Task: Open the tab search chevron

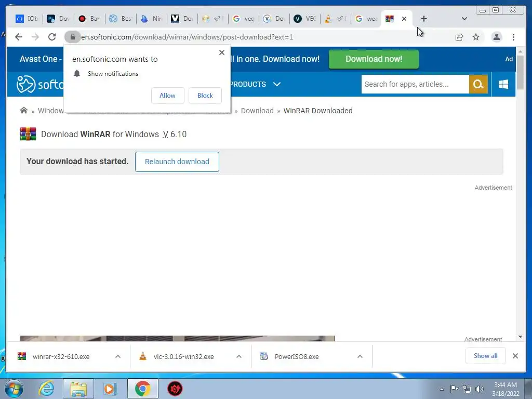Action: [x=464, y=19]
